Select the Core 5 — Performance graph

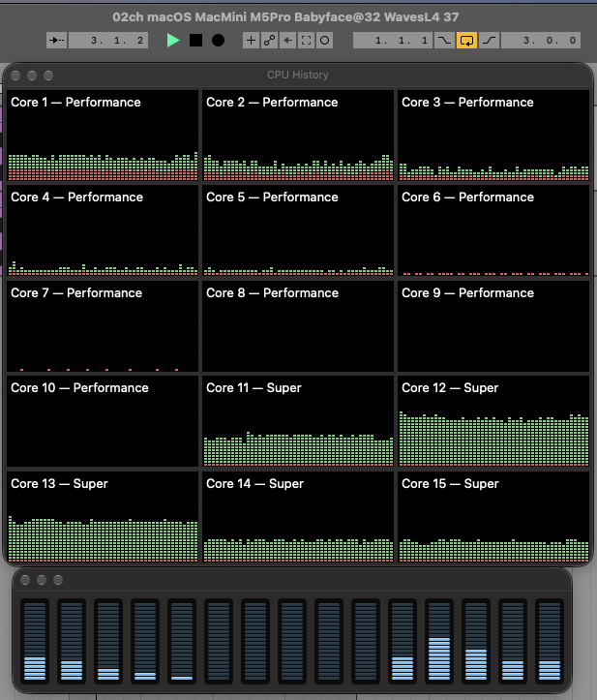[x=298, y=230]
